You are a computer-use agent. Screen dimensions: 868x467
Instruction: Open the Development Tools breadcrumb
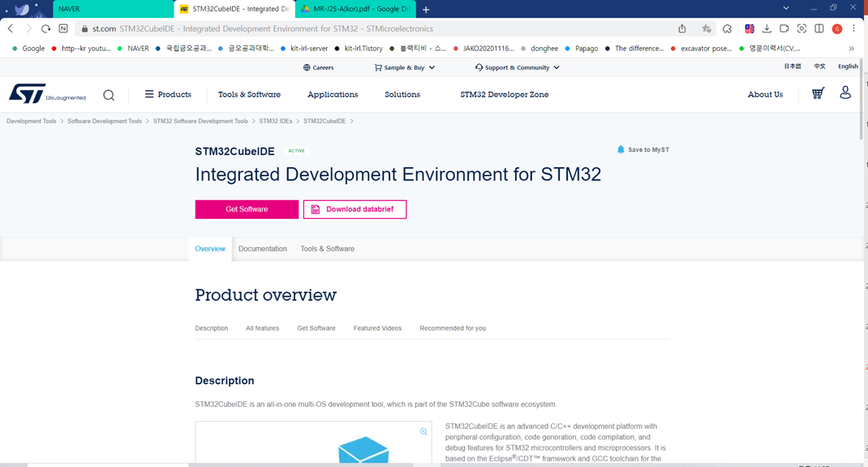tap(32, 121)
